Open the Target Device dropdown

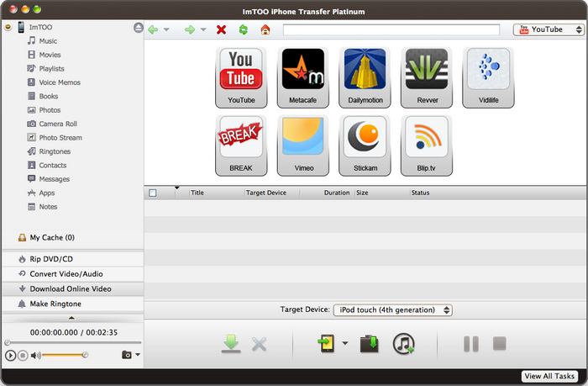pyautogui.click(x=392, y=309)
